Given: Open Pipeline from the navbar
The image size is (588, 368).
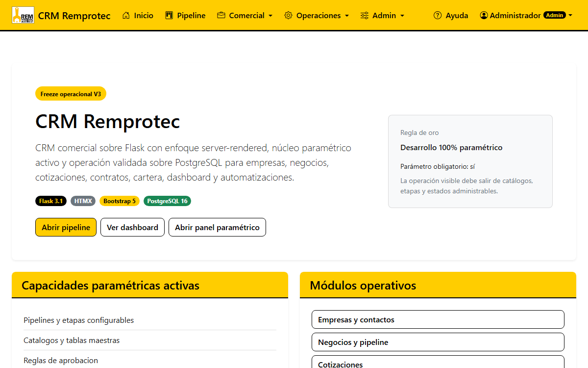Looking at the screenshot, I should pyautogui.click(x=185, y=15).
